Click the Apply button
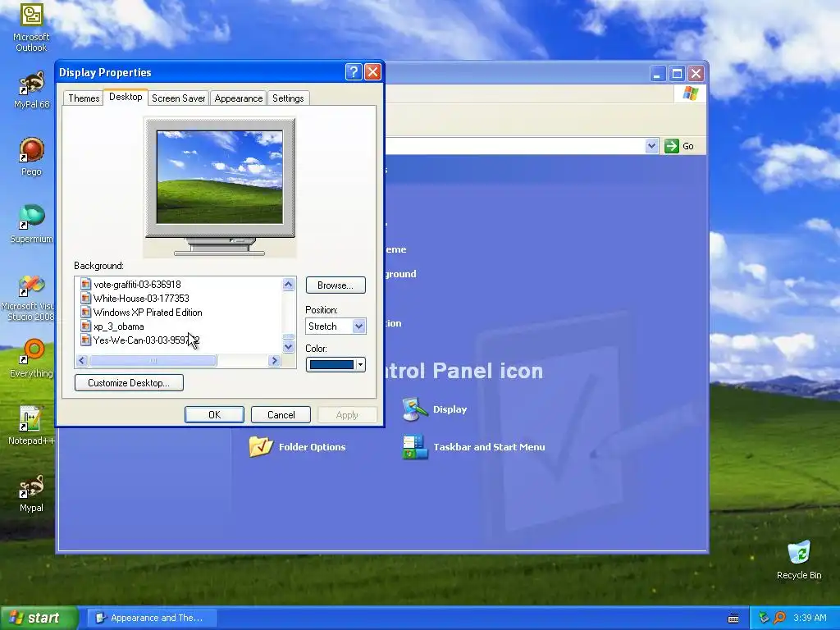The width and height of the screenshot is (840, 630). (347, 414)
